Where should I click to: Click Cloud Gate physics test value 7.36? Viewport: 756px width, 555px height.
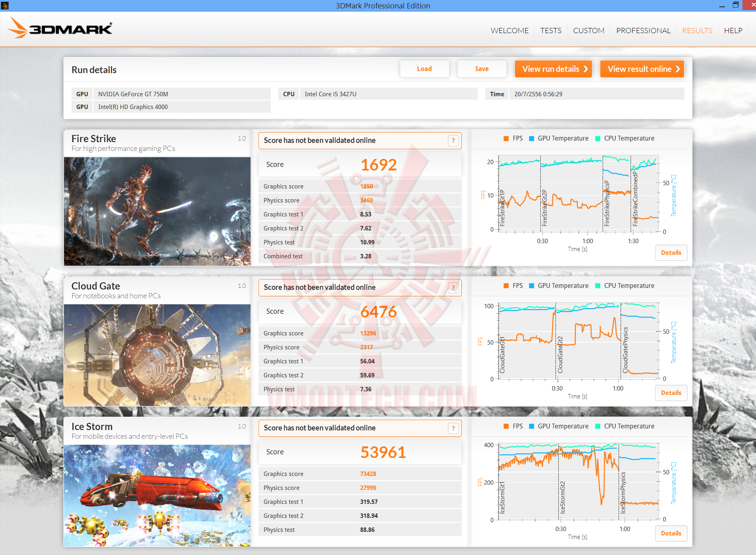[x=366, y=389]
